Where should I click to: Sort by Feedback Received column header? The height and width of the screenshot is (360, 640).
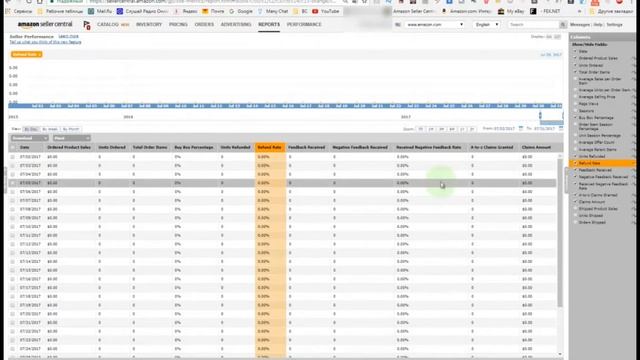pos(307,147)
